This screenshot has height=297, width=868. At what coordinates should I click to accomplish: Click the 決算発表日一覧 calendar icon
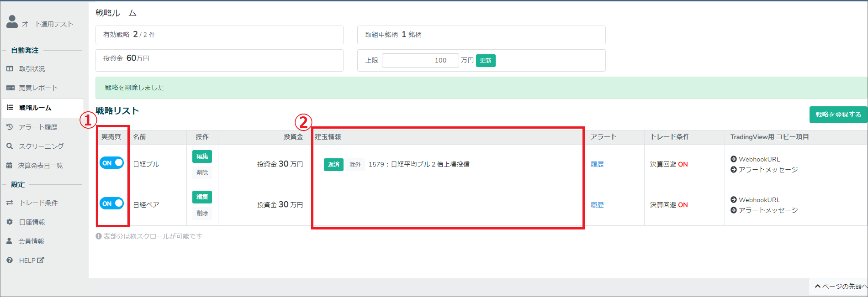coord(9,165)
